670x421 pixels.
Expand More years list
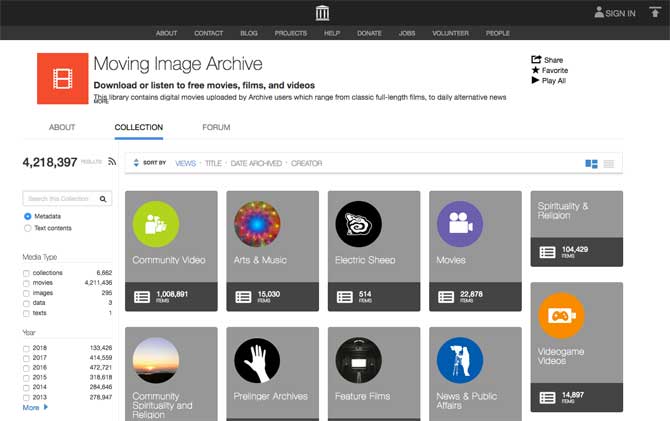[x=35, y=408]
